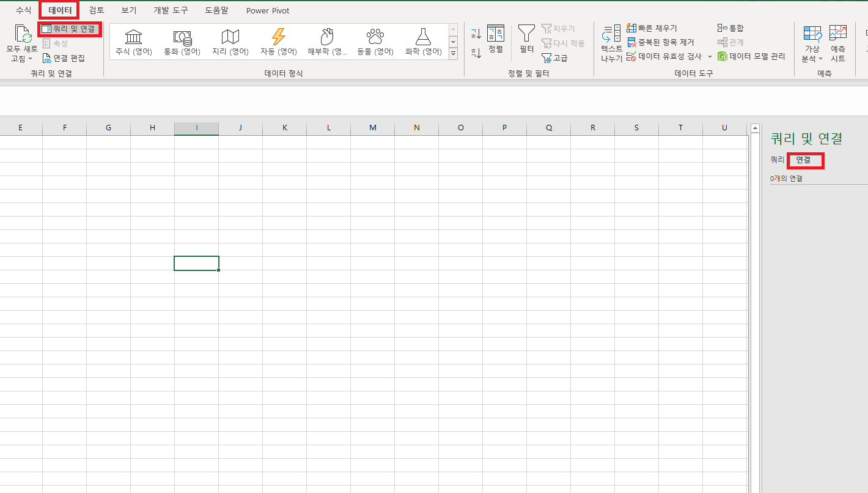Select the 동물 (영어) animals data type

point(375,42)
